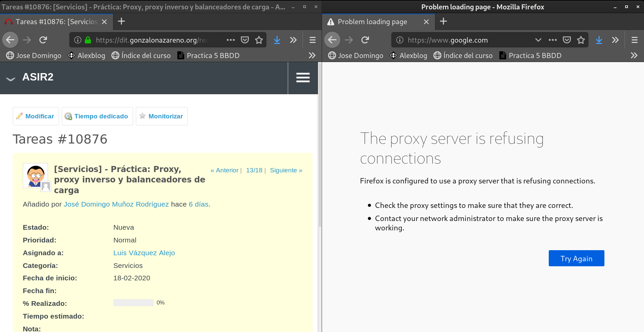Click the left browser URL field
The image size is (644, 332).
click(151, 40)
